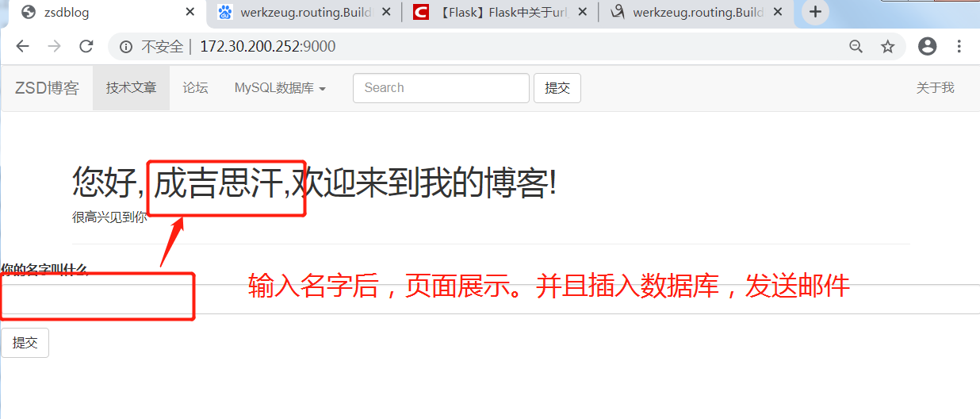
Task: Go back with the browser back arrow
Action: pyautogui.click(x=22, y=47)
